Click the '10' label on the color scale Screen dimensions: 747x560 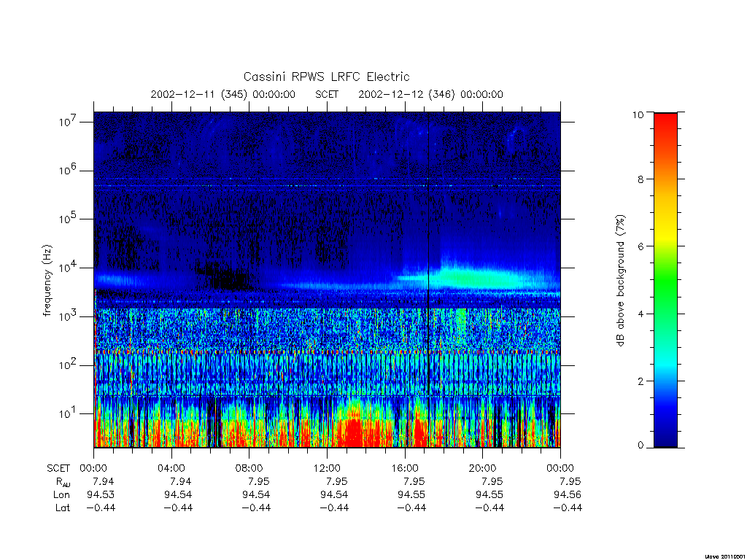[638, 114]
